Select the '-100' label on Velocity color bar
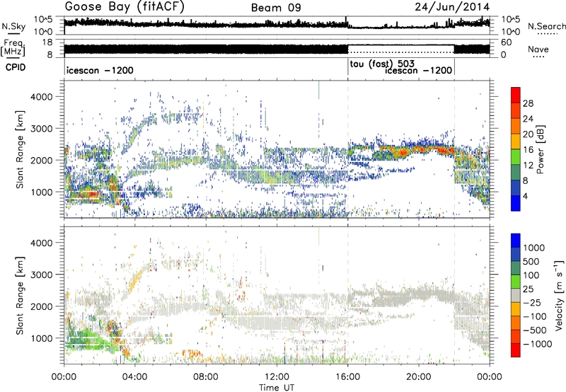 pyautogui.click(x=535, y=316)
